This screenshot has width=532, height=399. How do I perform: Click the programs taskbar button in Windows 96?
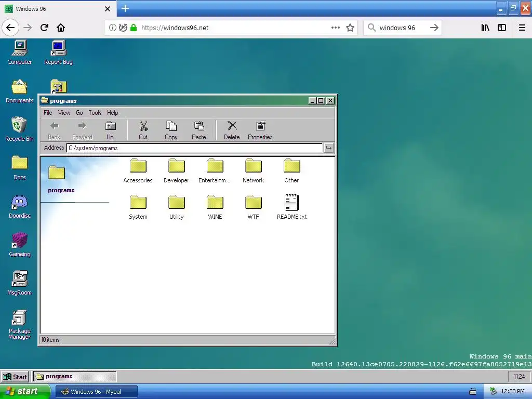75,377
